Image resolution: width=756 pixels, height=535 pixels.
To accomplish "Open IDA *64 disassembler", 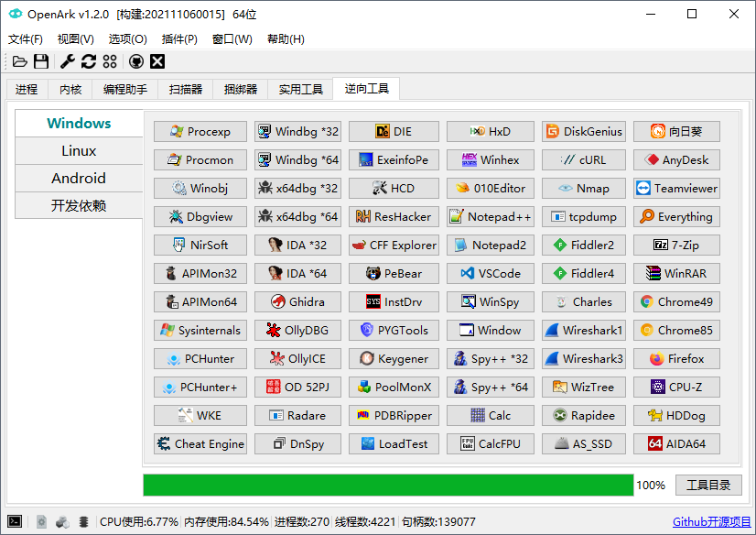I will (x=298, y=274).
